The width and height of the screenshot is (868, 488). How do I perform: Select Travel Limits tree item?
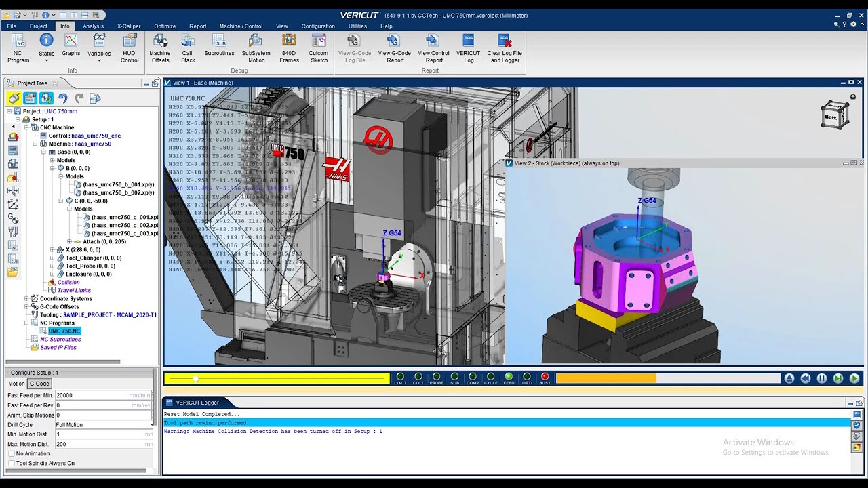pyautogui.click(x=74, y=290)
